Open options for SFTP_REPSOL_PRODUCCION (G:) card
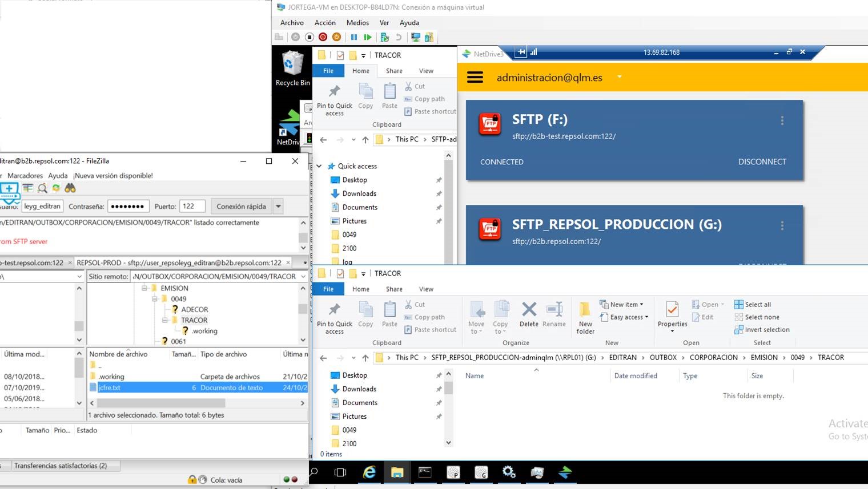 [782, 225]
